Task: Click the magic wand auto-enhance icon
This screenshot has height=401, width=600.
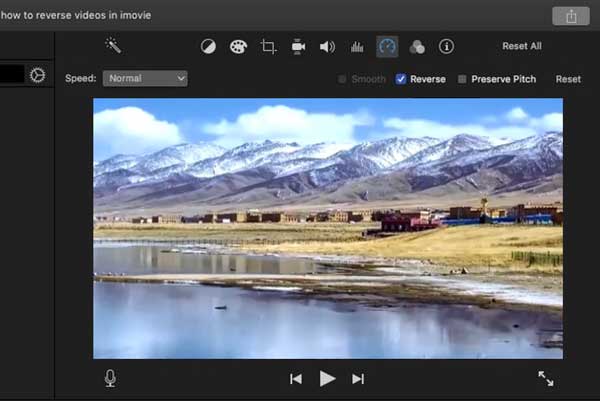Action: coord(113,46)
